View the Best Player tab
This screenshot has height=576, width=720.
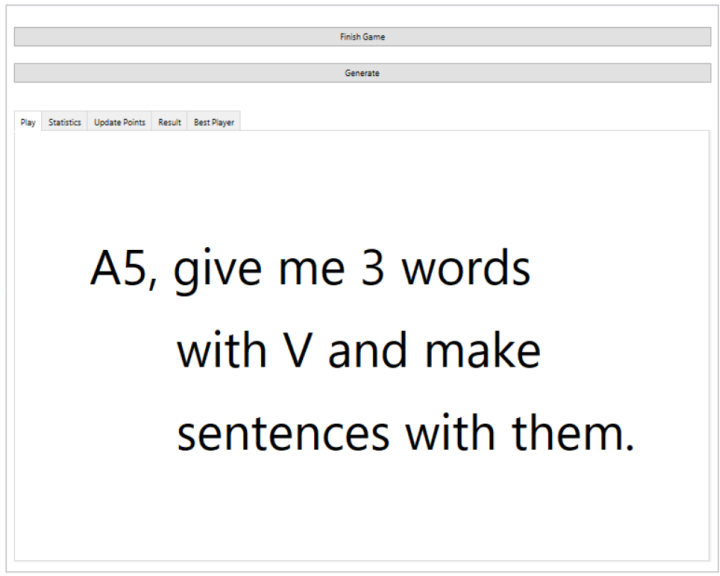[213, 123]
